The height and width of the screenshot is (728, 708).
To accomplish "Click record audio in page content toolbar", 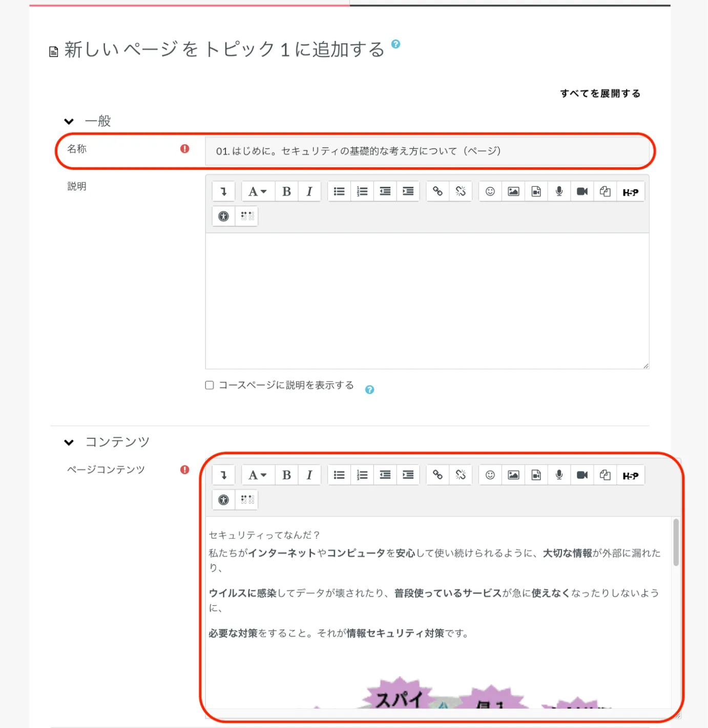I will (x=559, y=475).
